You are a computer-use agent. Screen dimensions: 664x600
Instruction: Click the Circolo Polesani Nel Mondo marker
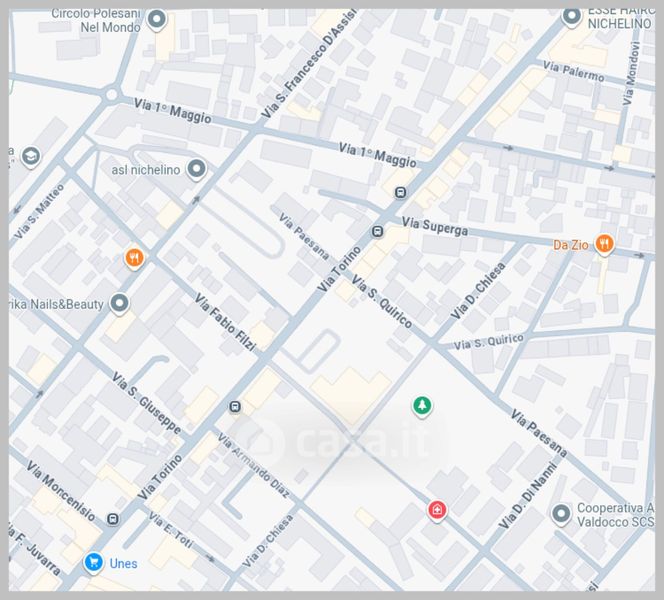pyautogui.click(x=156, y=19)
